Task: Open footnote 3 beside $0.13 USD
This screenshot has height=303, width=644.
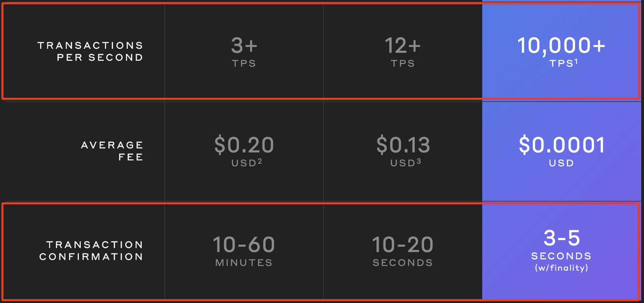Action: pos(419,161)
